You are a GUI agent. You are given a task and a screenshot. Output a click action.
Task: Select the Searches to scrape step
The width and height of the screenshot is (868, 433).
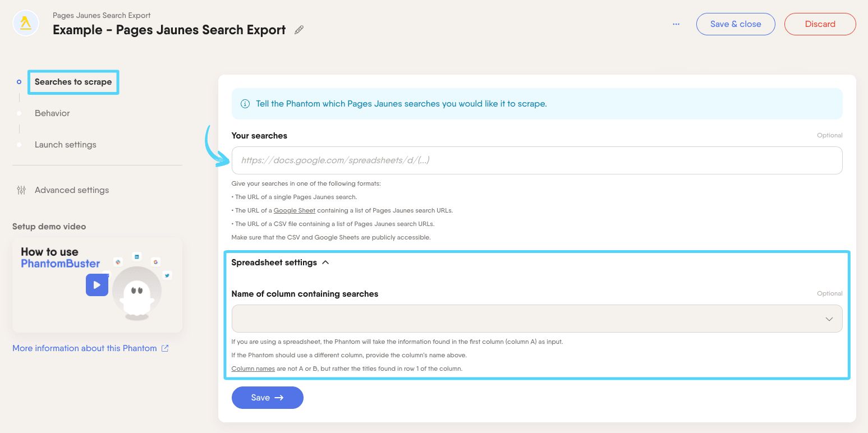(x=73, y=82)
